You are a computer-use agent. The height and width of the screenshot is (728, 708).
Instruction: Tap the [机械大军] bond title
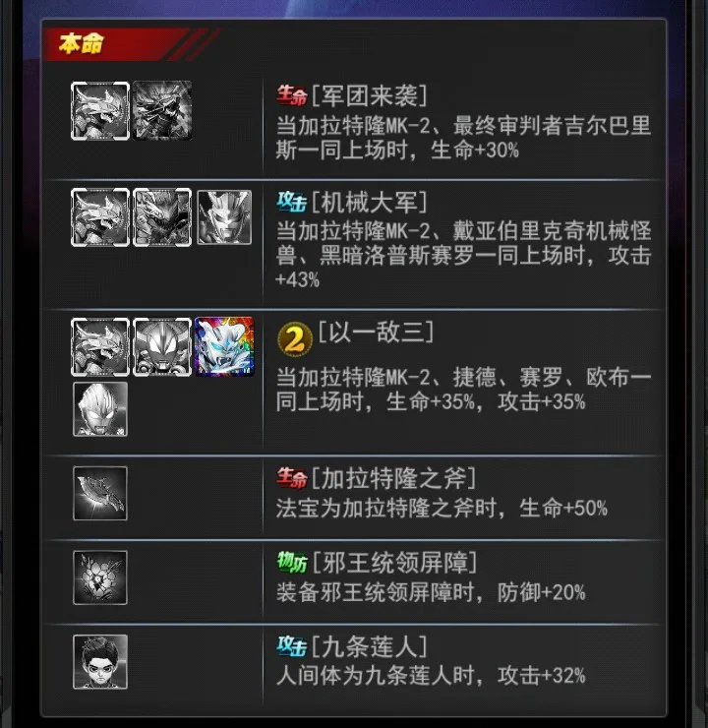(x=370, y=203)
